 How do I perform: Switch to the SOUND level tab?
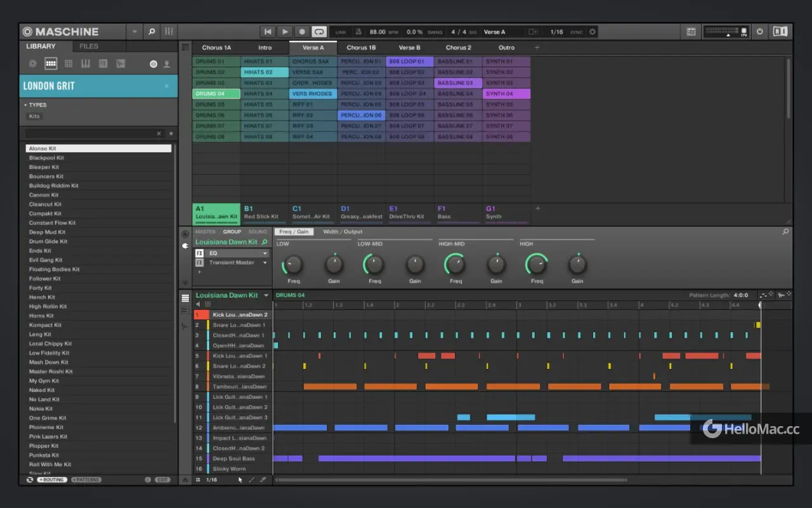(258, 232)
